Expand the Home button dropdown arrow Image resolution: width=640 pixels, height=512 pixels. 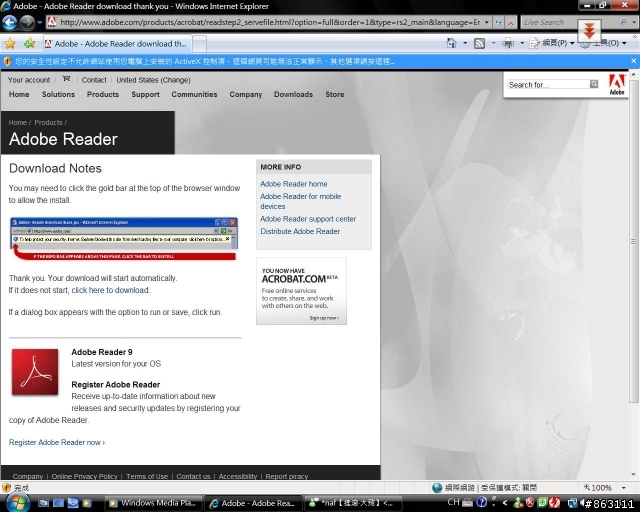(x=465, y=43)
